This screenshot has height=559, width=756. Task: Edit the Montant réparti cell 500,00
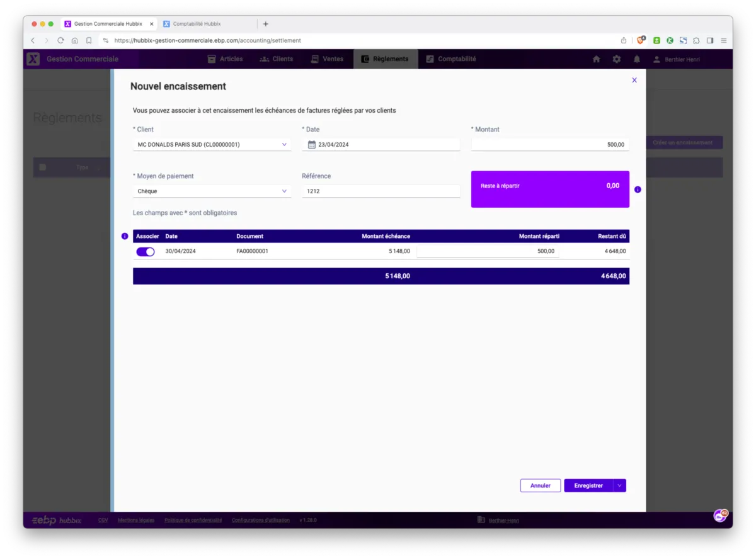coord(488,251)
